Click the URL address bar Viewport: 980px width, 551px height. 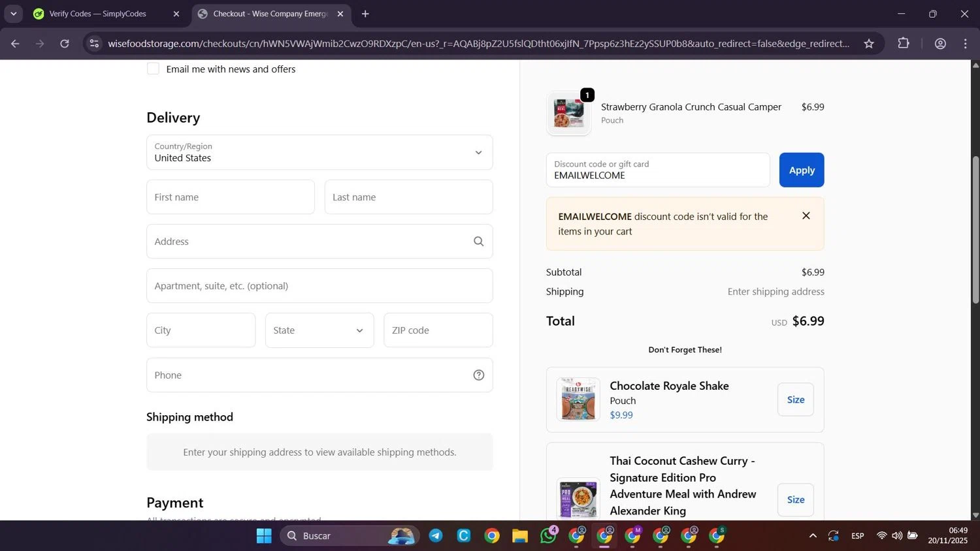coord(478,44)
